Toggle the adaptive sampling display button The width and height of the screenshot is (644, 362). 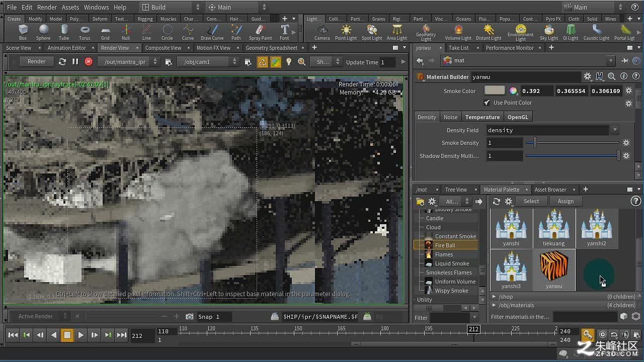pos(276,62)
